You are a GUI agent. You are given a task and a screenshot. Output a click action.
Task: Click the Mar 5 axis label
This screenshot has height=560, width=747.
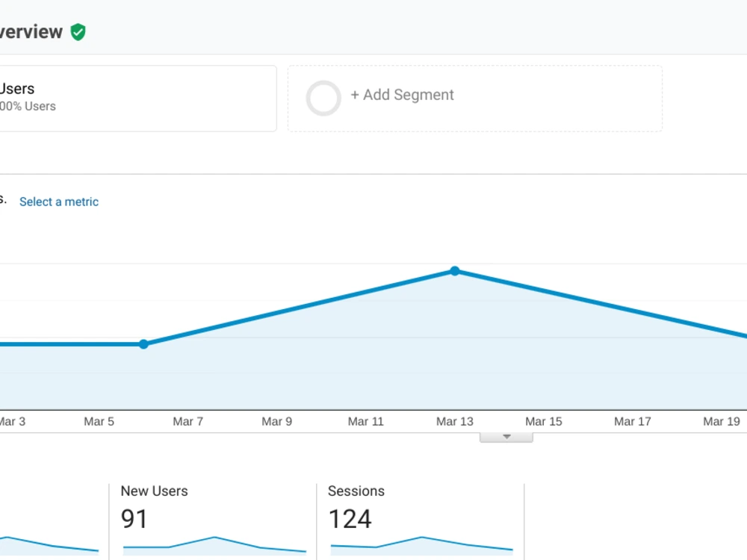99,421
